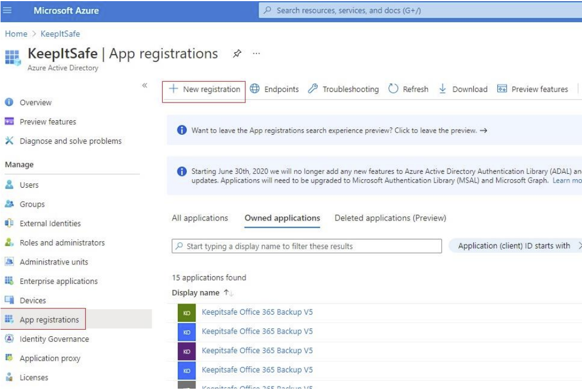Click the info icon in the ADAL notice
Viewport: 582px width, 392px height.
(x=182, y=171)
